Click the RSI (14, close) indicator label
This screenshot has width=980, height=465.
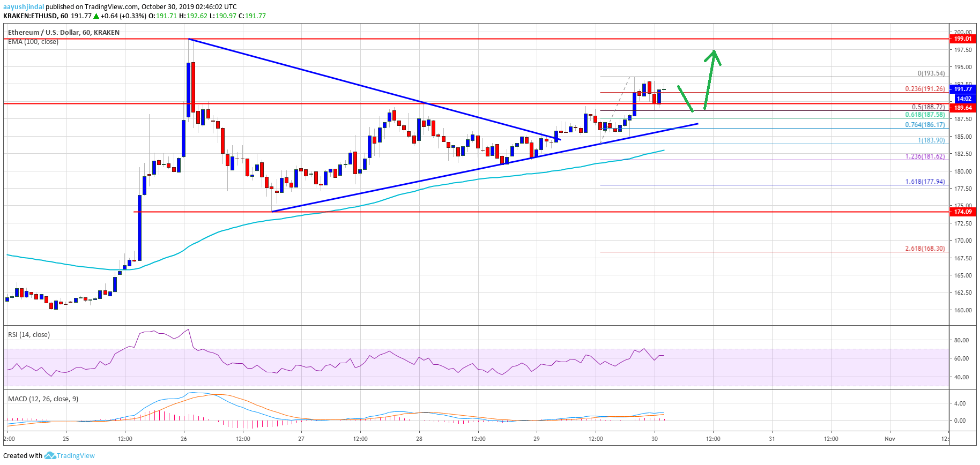click(x=29, y=334)
